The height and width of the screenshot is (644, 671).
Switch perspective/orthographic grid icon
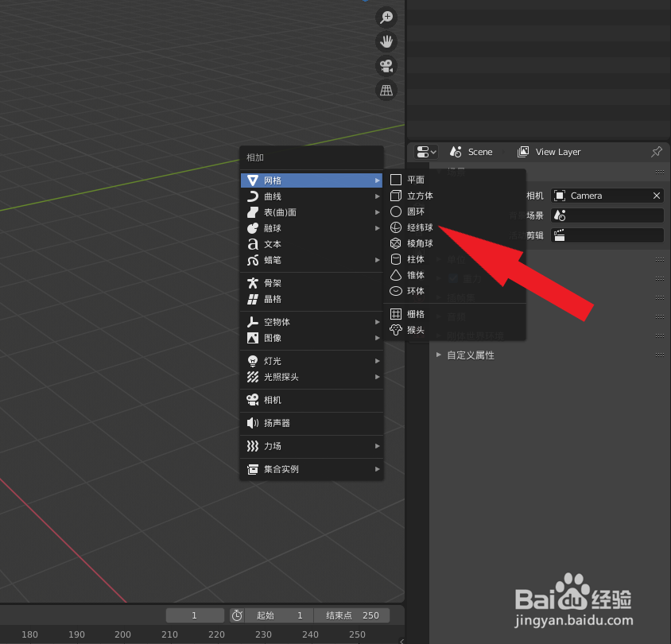[x=386, y=91]
